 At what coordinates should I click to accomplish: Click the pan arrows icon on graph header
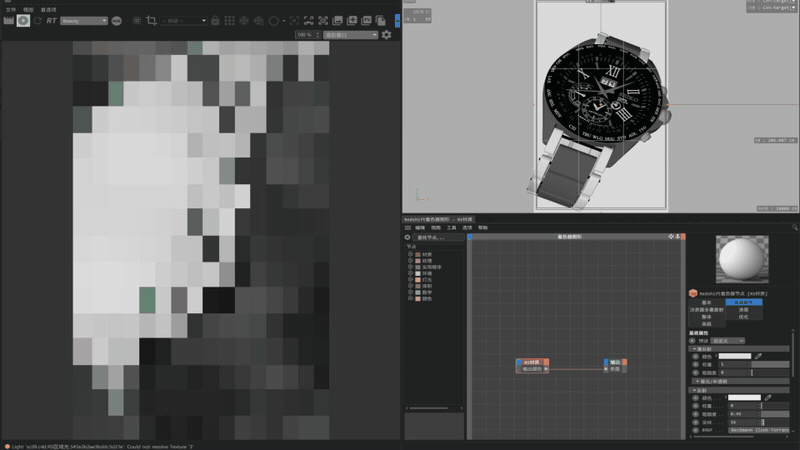[x=671, y=237]
